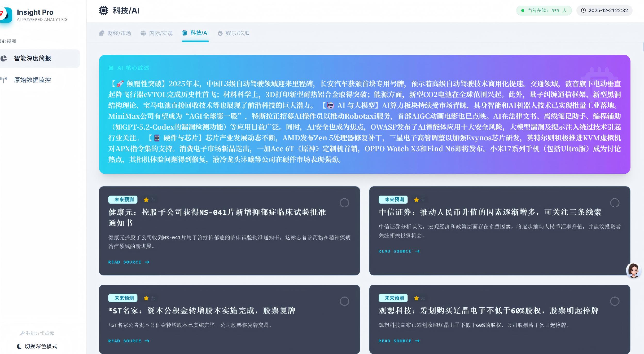Screen dimensions: 644x354
Task: Select the circle on the *ST名家 card
Action: [x=345, y=301]
